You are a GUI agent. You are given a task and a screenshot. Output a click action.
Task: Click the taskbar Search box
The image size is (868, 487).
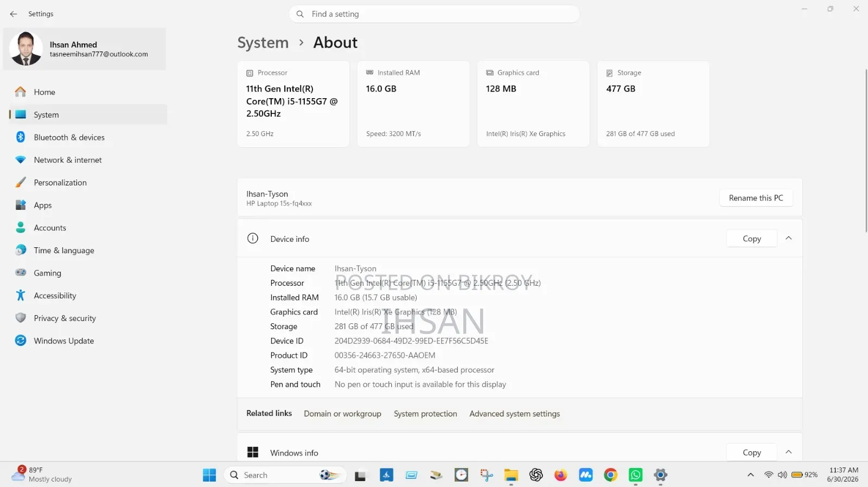(285, 475)
